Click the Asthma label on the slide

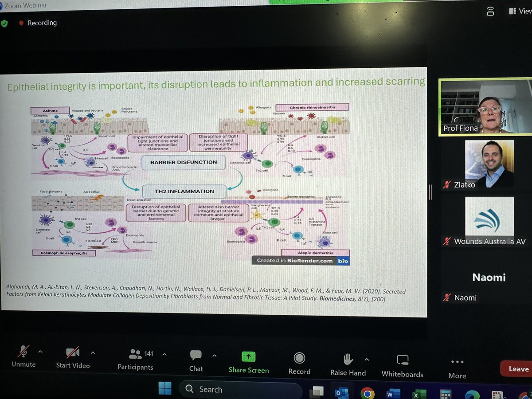click(50, 110)
